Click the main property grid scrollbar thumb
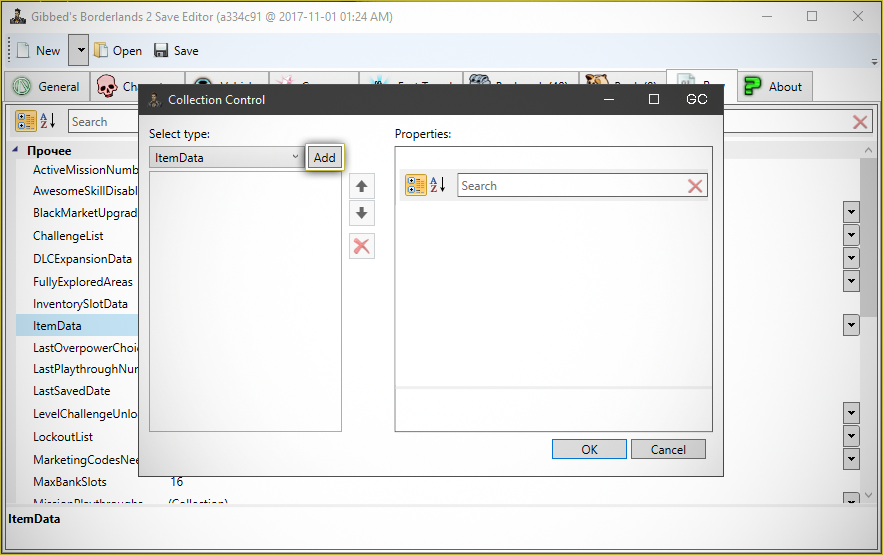This screenshot has width=883, height=555. pos(868,236)
